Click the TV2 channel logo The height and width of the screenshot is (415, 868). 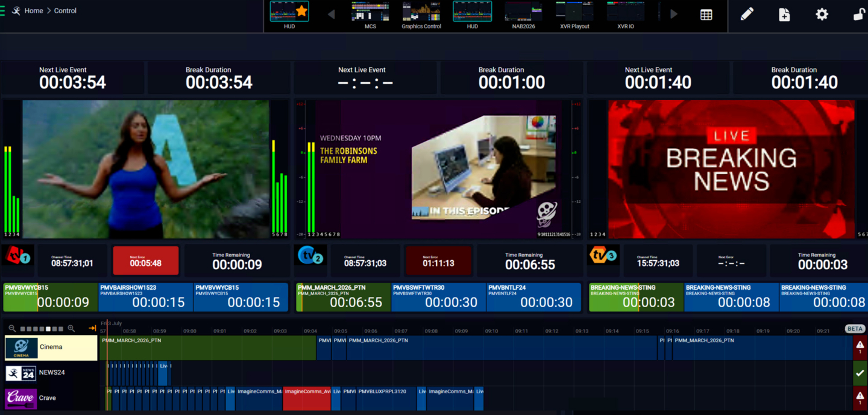click(310, 255)
